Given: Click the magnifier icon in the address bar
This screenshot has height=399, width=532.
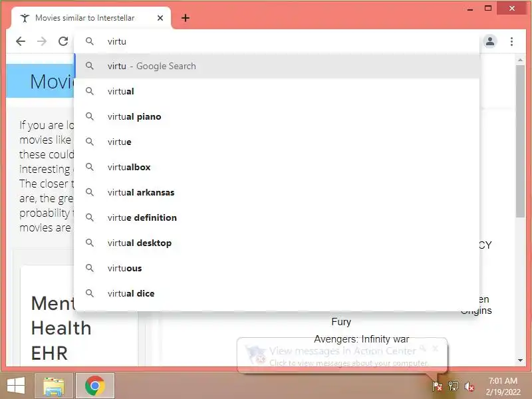Looking at the screenshot, I should (x=90, y=41).
